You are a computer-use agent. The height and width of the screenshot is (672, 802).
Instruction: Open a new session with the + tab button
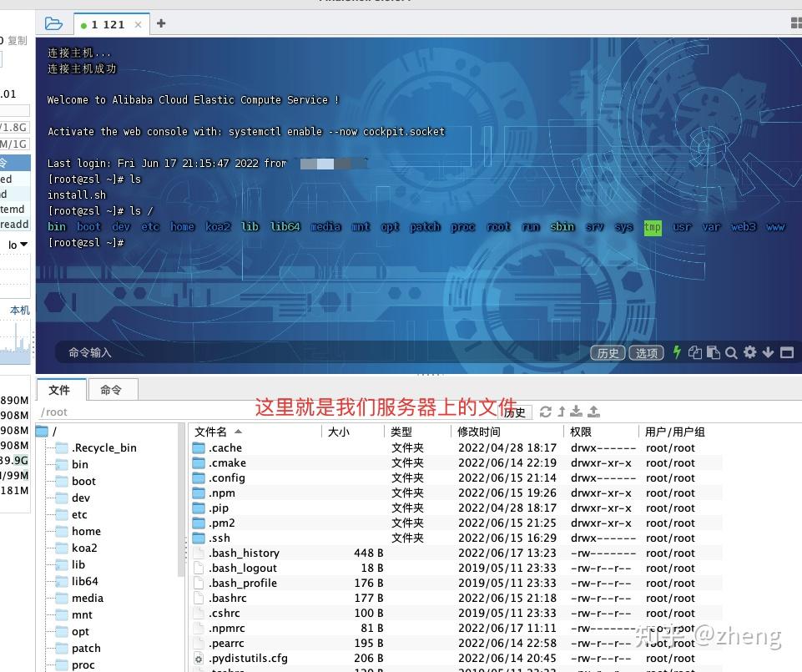click(x=160, y=24)
